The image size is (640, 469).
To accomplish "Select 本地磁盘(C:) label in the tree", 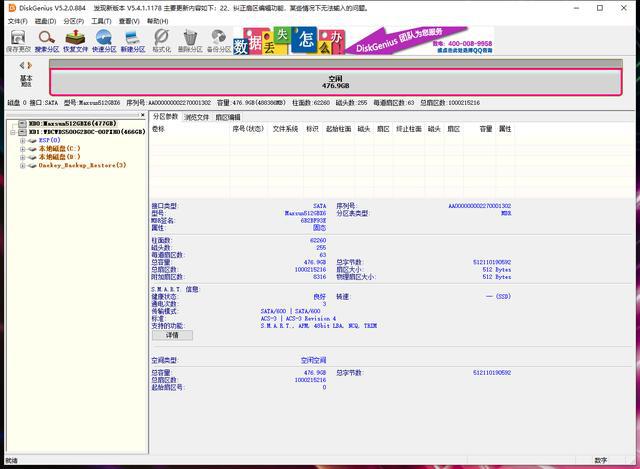I will pos(60,149).
